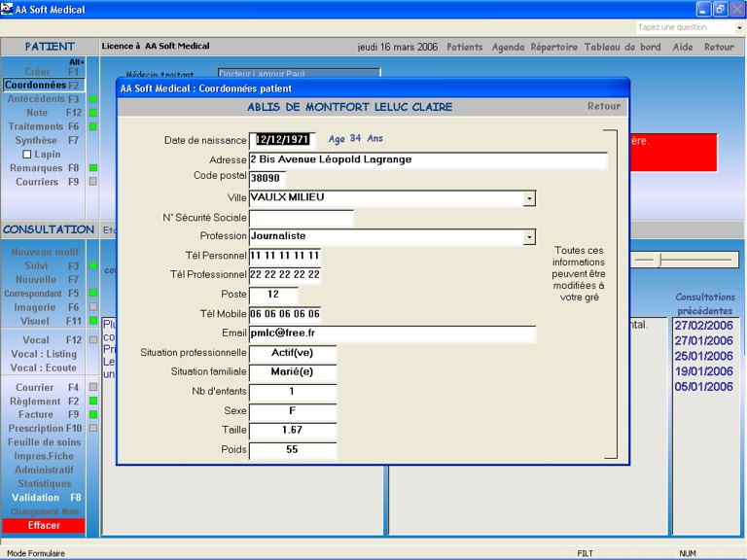The width and height of the screenshot is (747, 560).
Task: Click the Nb d'enfants field
Action: [x=293, y=392]
